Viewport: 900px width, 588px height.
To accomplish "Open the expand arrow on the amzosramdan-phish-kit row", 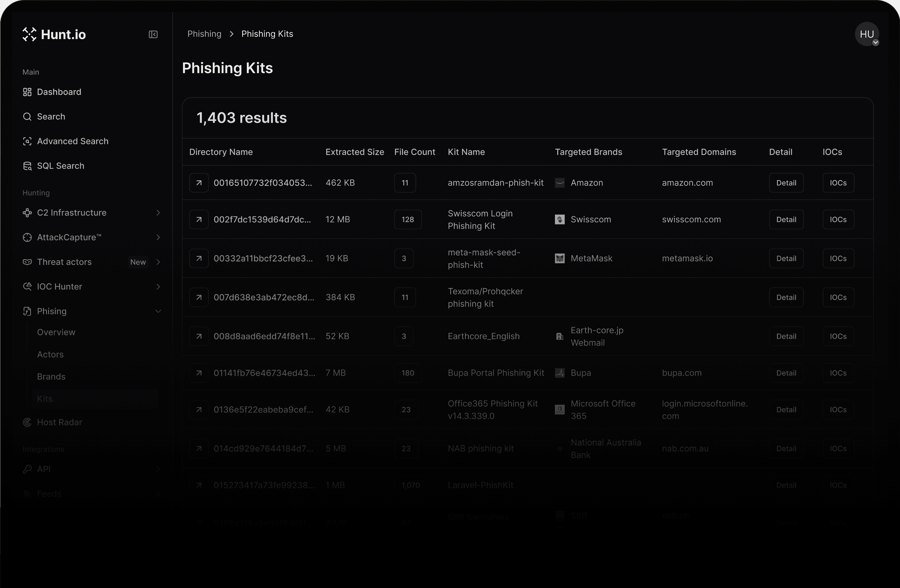I will pyautogui.click(x=199, y=183).
